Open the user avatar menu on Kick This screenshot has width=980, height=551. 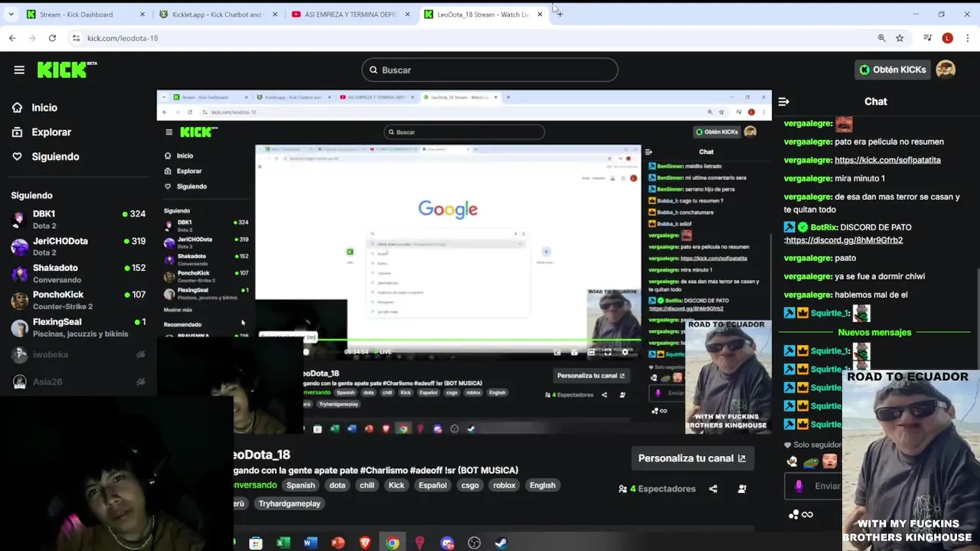pyautogui.click(x=946, y=70)
